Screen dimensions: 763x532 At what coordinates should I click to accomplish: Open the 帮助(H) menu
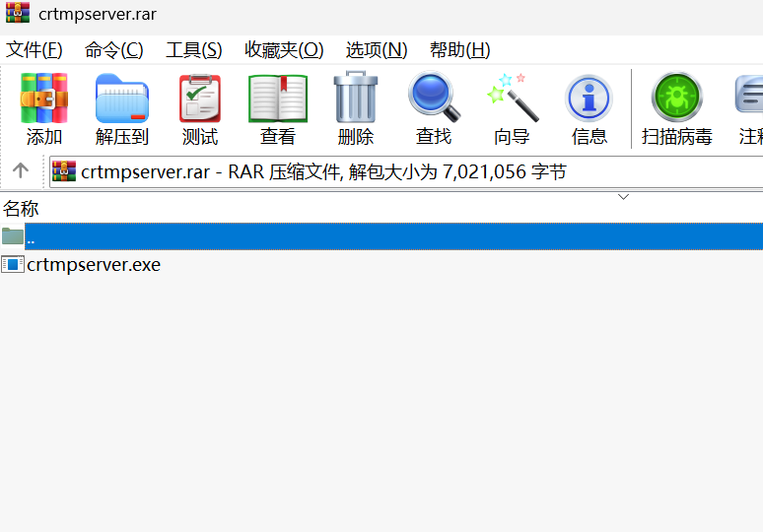(459, 49)
